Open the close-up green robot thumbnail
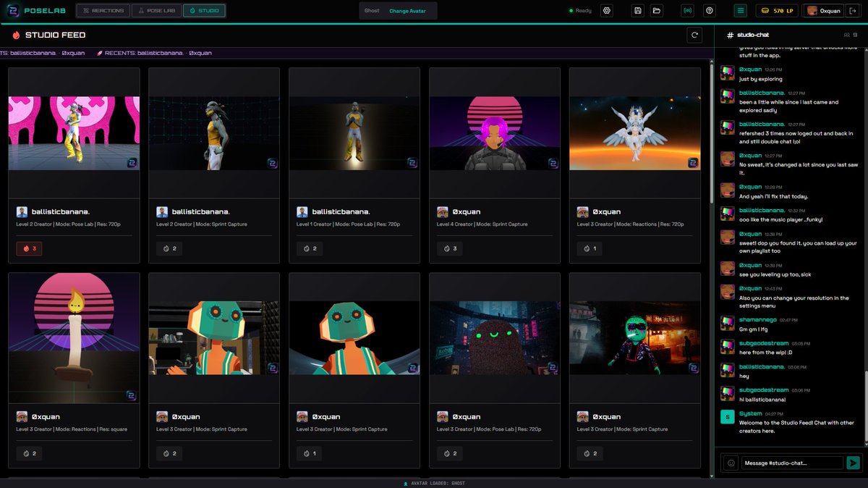Viewport: 868px width, 488px height. (354, 338)
